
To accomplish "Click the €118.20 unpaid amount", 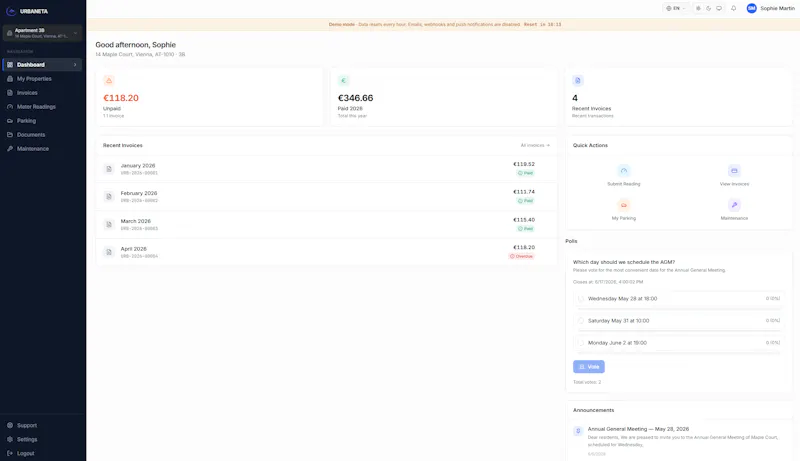I will pos(121,98).
